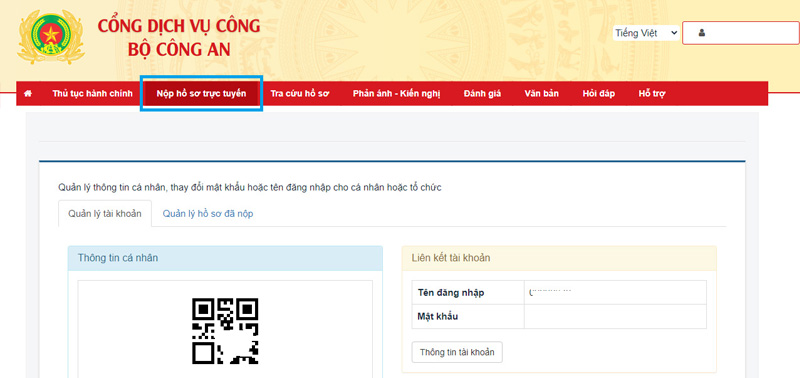Screen dimensions: 800x378
Task: Open the Văn bản menu item
Action: [x=541, y=93]
